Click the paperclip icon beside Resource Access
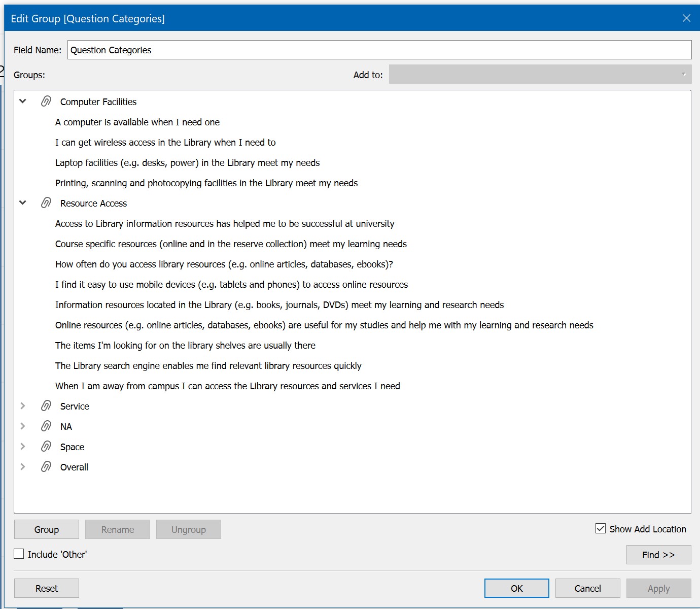The height and width of the screenshot is (609, 700). coord(46,203)
